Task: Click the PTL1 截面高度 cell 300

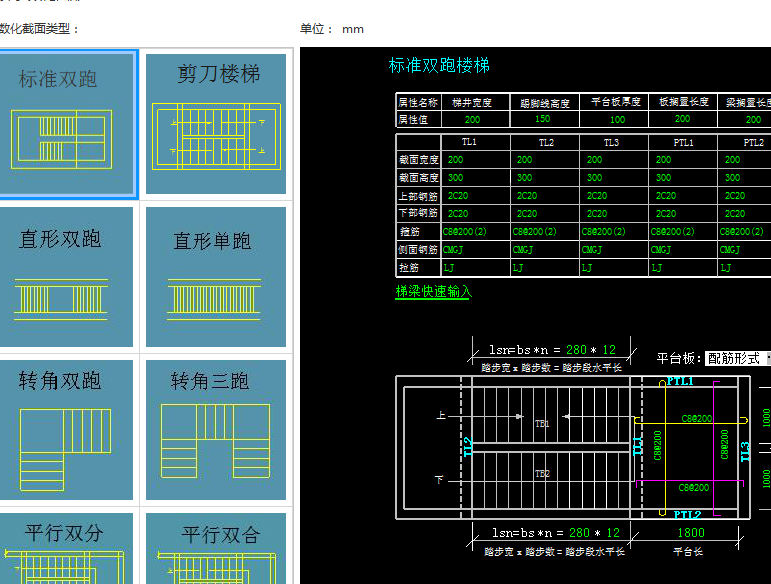Action: (x=663, y=177)
